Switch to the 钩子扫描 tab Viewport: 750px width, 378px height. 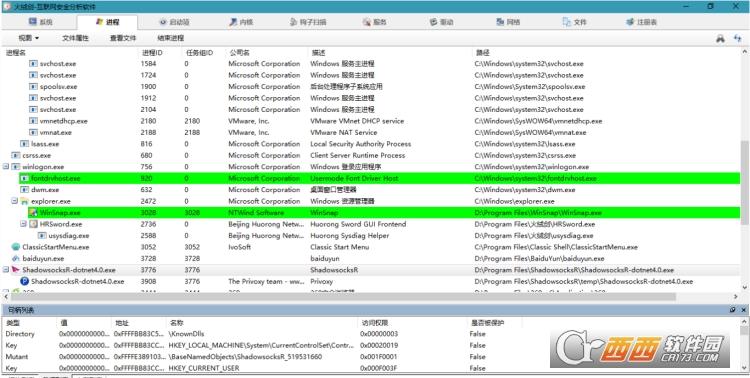point(308,22)
